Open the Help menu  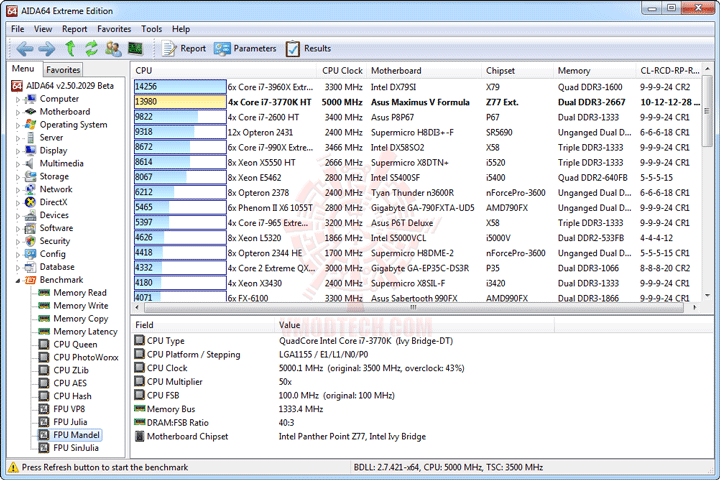point(181,29)
